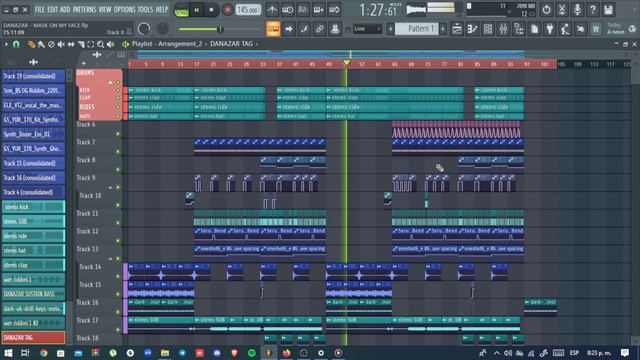Open the Piano roll view icon
640x360 pixels.
click(472, 29)
